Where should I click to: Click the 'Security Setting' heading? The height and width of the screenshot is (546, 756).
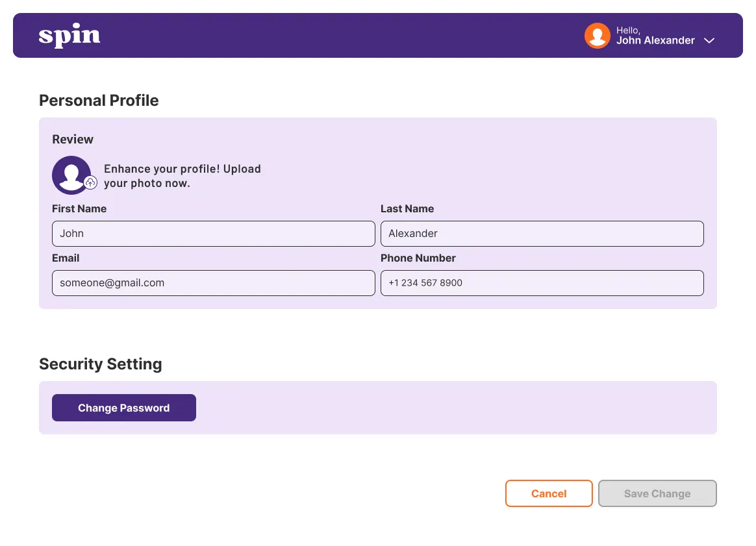(x=100, y=364)
